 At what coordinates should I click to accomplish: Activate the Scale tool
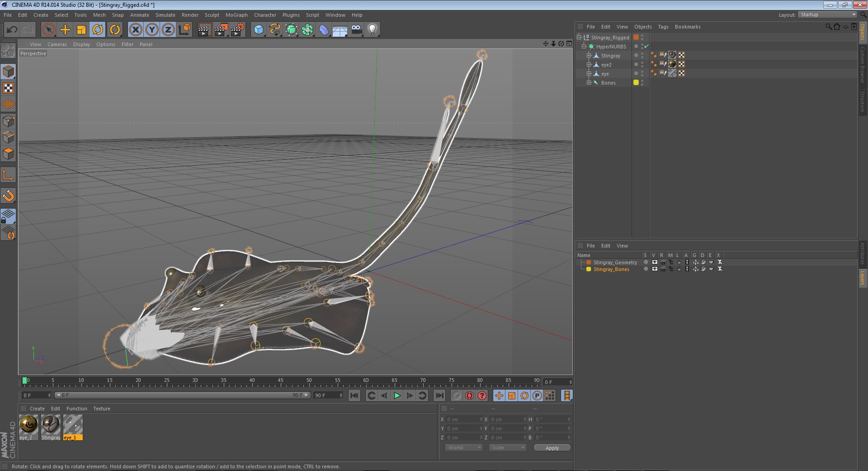(x=81, y=30)
